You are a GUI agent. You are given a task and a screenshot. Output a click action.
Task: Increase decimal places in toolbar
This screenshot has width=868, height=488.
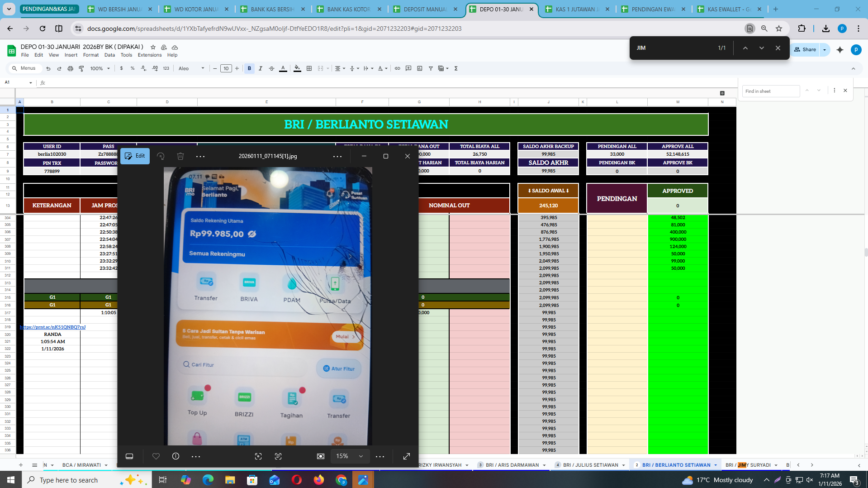coord(155,68)
